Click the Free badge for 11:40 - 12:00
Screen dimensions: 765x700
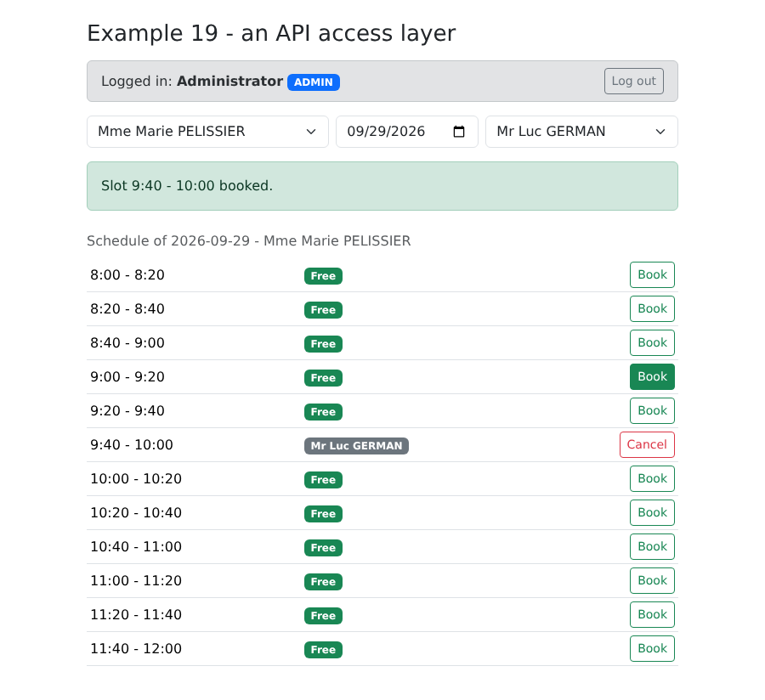[x=323, y=649]
